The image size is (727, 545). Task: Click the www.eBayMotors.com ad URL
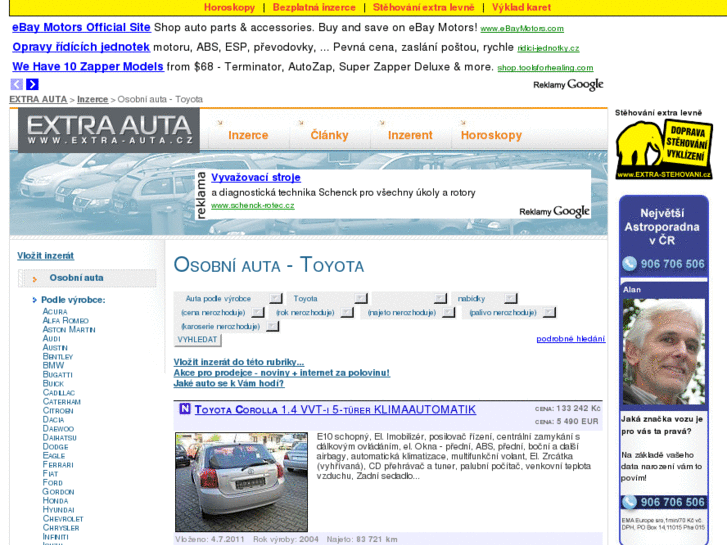coord(522,28)
